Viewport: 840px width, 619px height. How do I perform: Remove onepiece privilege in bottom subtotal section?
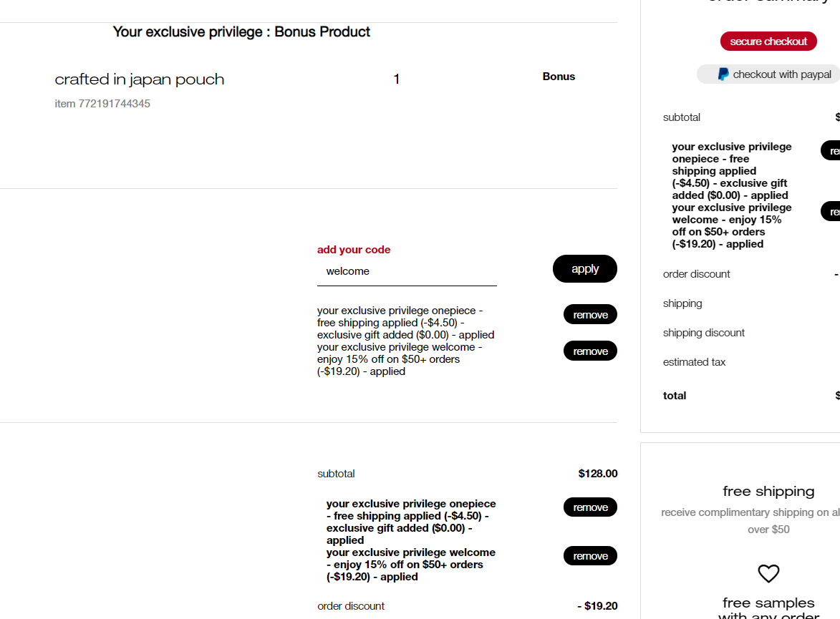[x=590, y=507]
